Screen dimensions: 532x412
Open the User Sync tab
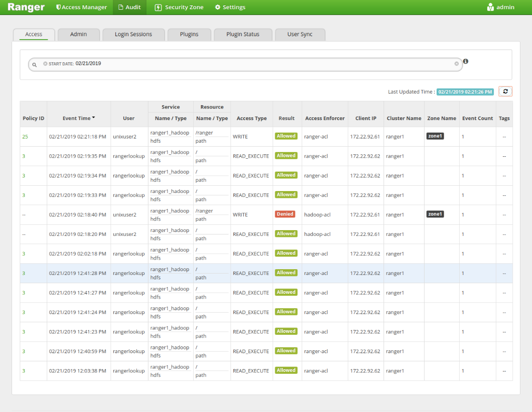[300, 34]
